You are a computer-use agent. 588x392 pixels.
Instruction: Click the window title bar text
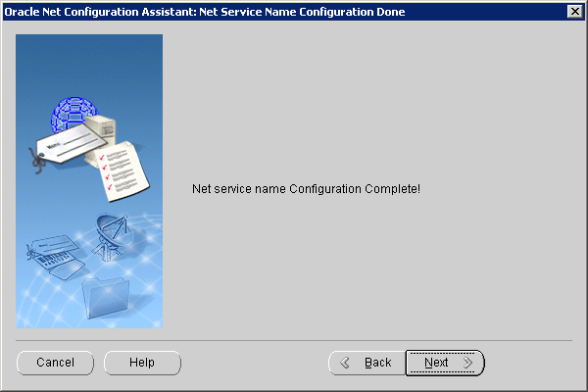tap(205, 11)
